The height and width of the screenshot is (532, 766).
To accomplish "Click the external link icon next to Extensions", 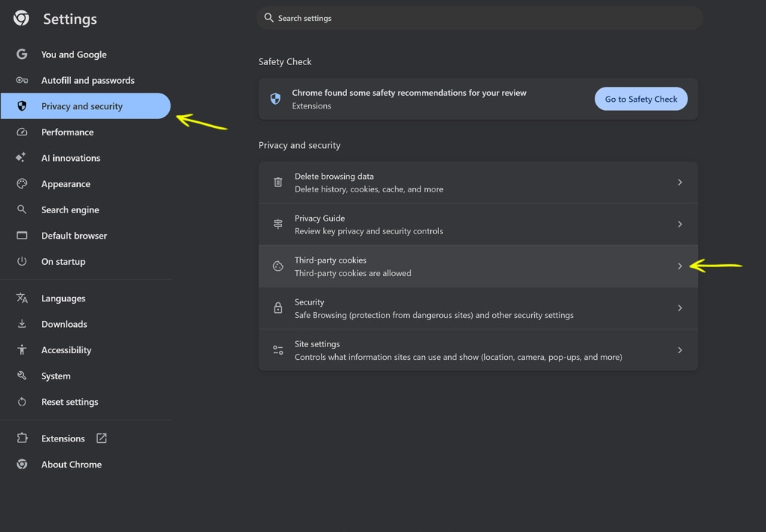I will click(x=101, y=438).
